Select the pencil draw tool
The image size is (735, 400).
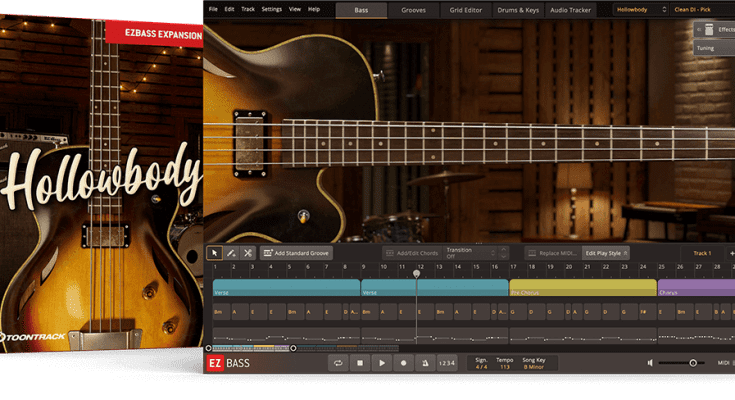pos(231,254)
